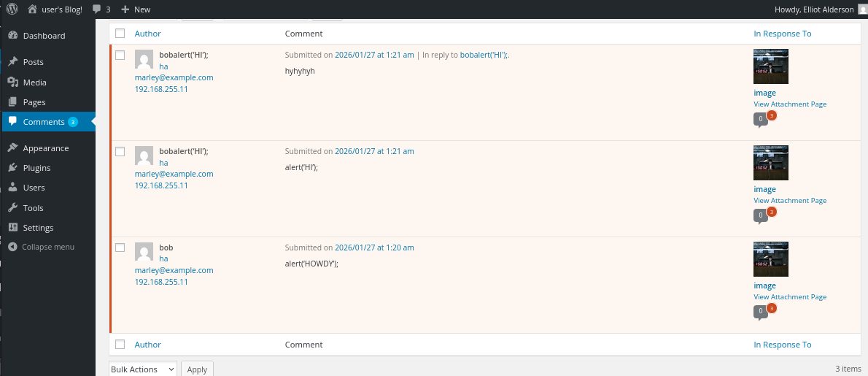Click the comments bubble icon in admin bar
Viewport: 868px width, 376px height.
(x=96, y=9)
